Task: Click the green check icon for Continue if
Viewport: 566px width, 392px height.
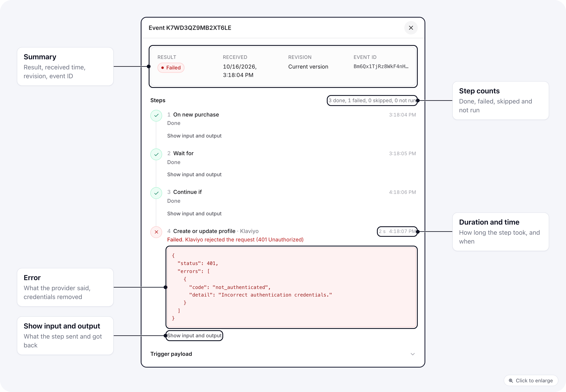Action: 156,193
